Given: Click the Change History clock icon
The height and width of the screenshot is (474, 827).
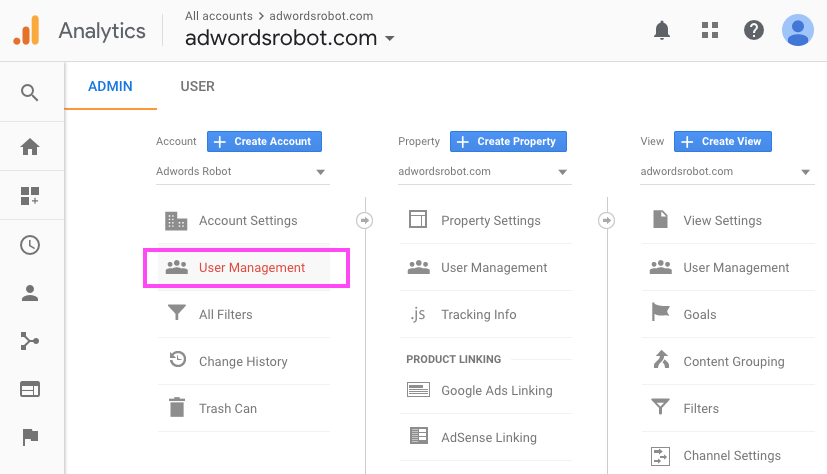Looking at the screenshot, I should pos(177,359).
